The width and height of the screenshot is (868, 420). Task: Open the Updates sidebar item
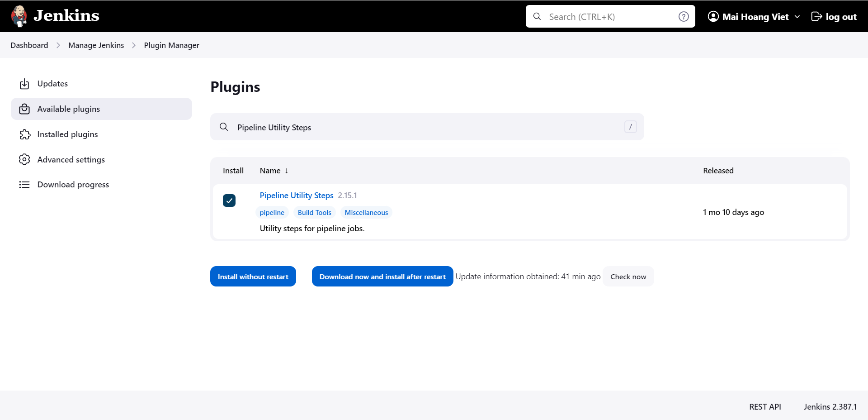tap(101, 84)
